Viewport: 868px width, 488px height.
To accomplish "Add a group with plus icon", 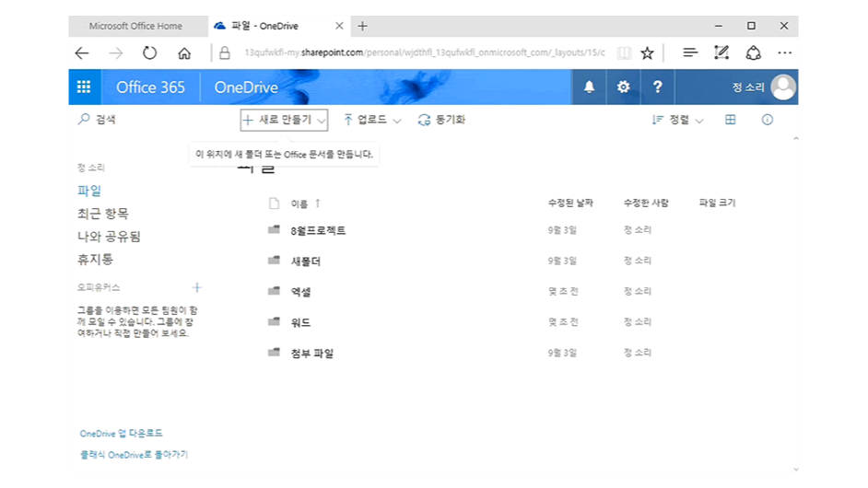I will coord(197,287).
